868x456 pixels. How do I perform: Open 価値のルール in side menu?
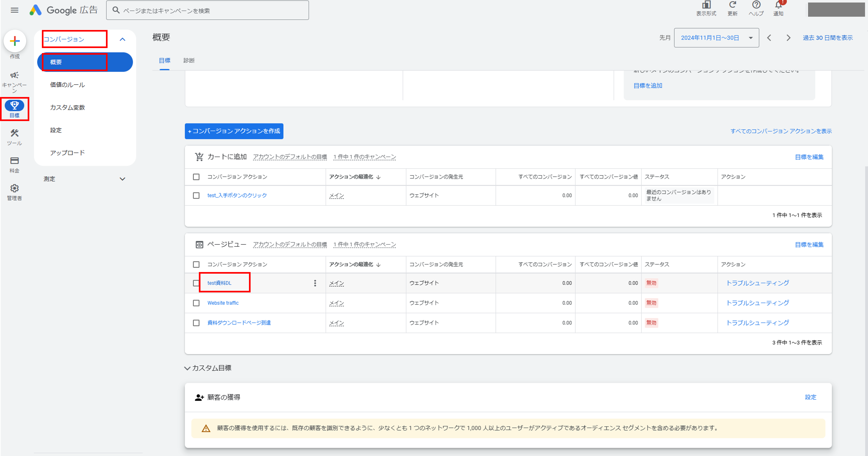pos(67,85)
